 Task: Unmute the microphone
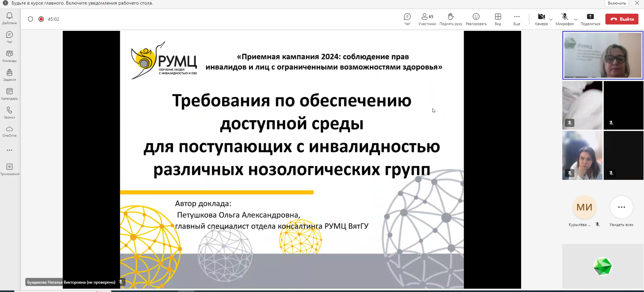tap(564, 18)
